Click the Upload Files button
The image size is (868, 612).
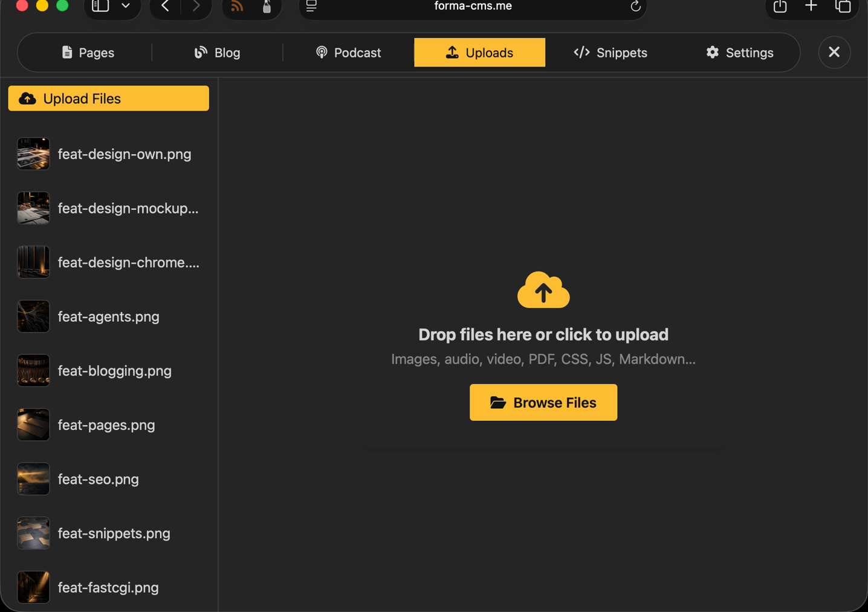coord(109,99)
